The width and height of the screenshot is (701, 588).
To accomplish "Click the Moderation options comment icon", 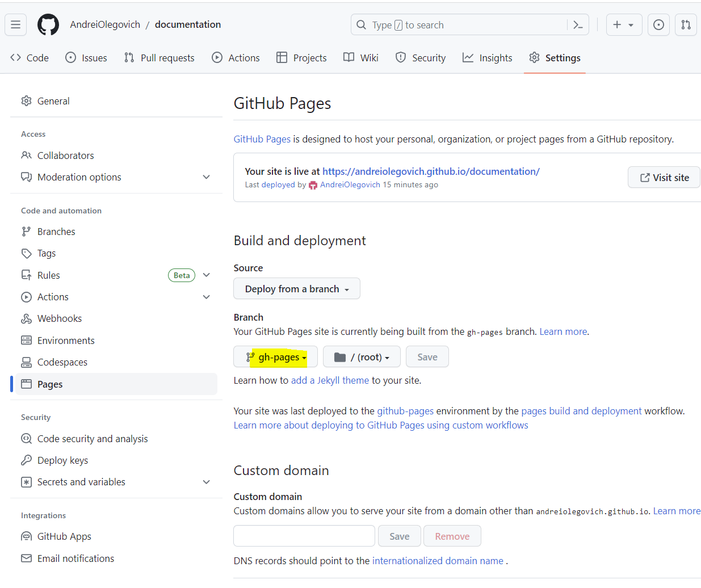I will click(x=26, y=177).
